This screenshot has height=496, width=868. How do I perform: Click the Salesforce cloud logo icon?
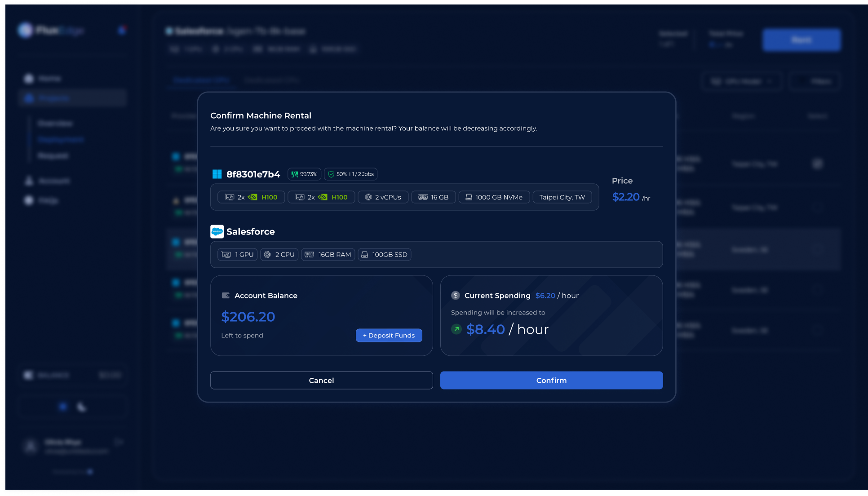(217, 232)
